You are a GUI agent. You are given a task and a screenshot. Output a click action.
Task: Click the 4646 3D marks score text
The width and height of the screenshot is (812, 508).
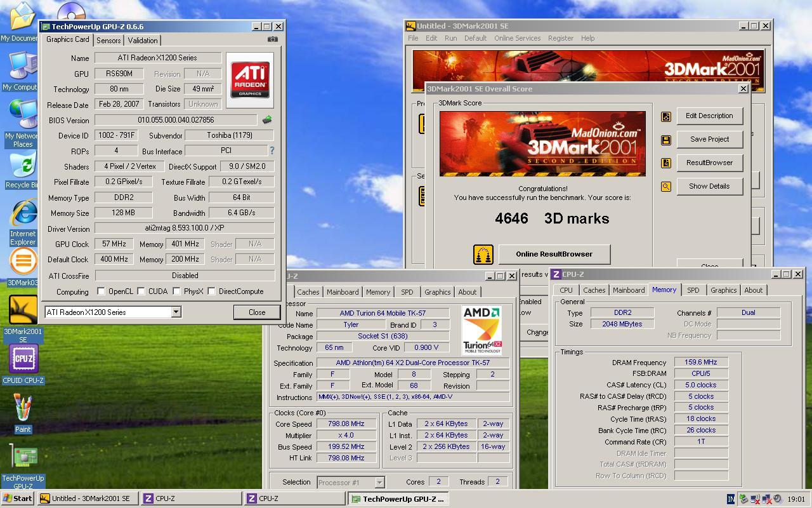click(552, 218)
